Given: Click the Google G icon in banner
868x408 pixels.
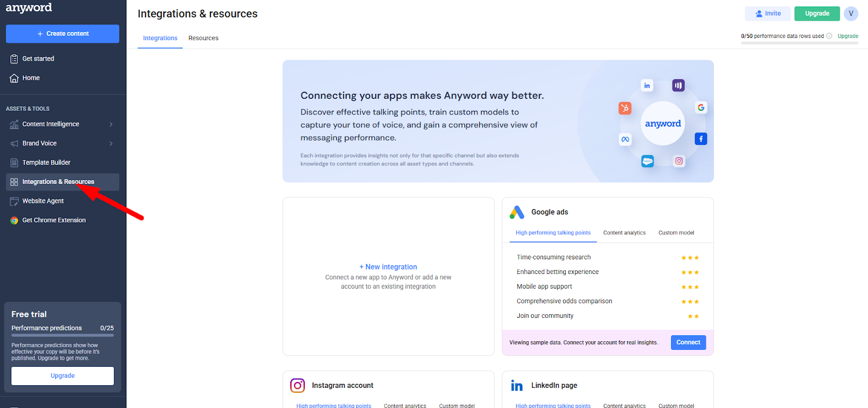Looking at the screenshot, I should click(x=701, y=107).
